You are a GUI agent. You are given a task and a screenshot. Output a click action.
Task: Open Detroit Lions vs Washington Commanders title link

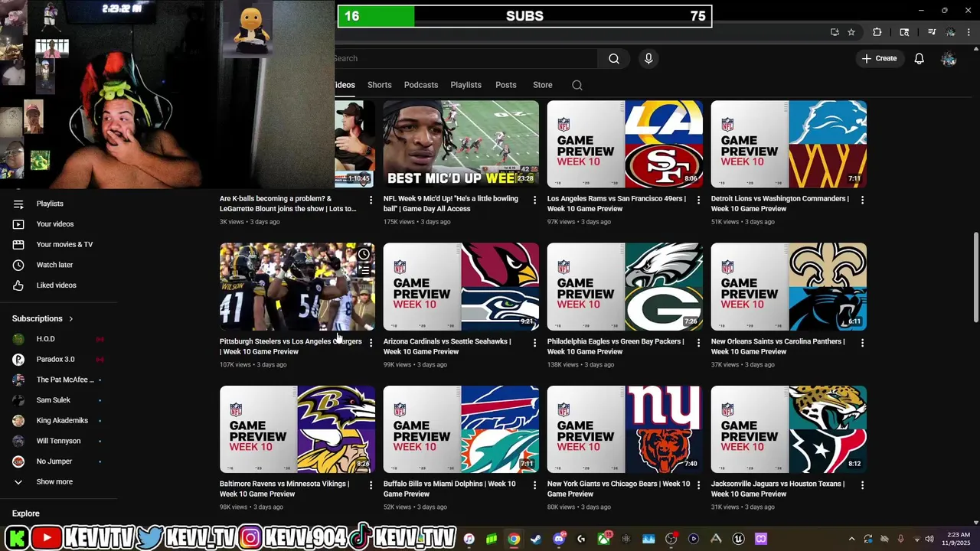(x=779, y=204)
